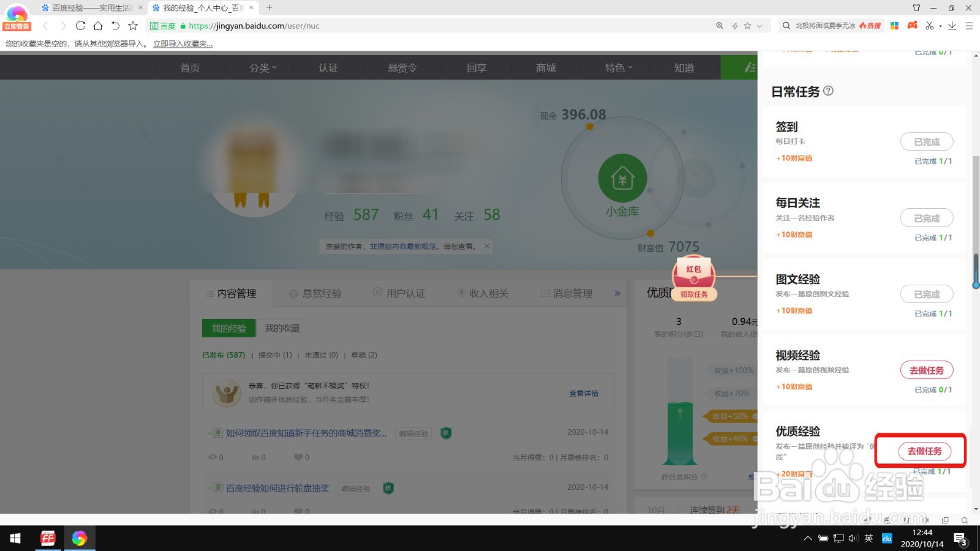The height and width of the screenshot is (551, 980).
Task: Click the lightning speed-mode icon in address bar
Action: pos(735,26)
